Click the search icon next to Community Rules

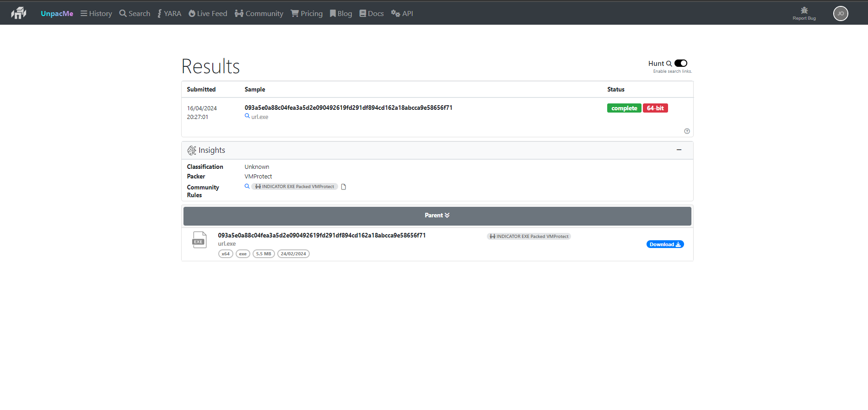[247, 186]
